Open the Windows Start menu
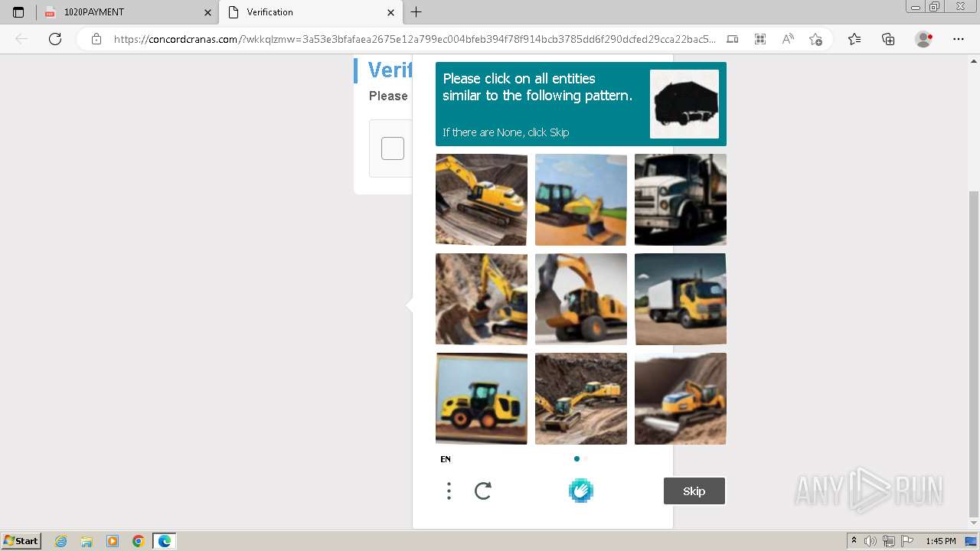 pyautogui.click(x=21, y=540)
